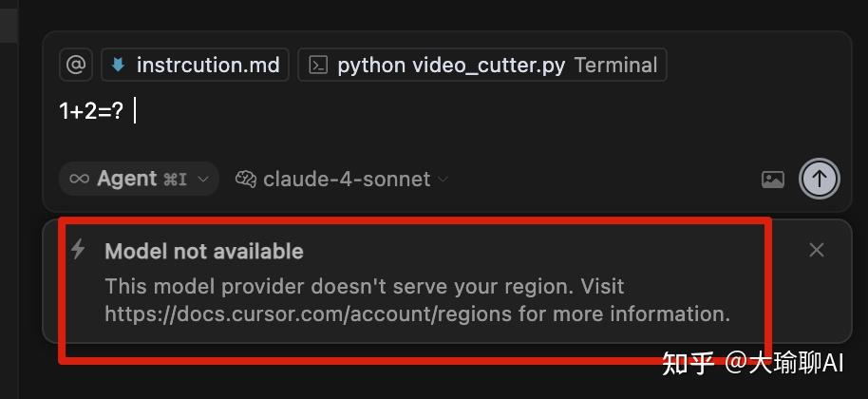Click the Model not available heading
The image size is (868, 399).
[x=204, y=251]
